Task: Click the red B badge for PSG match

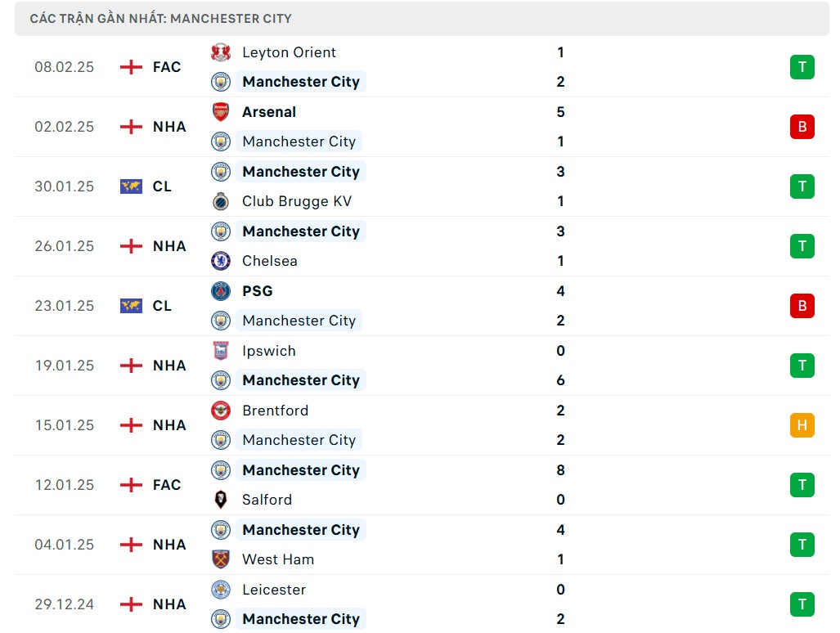Action: pos(802,306)
